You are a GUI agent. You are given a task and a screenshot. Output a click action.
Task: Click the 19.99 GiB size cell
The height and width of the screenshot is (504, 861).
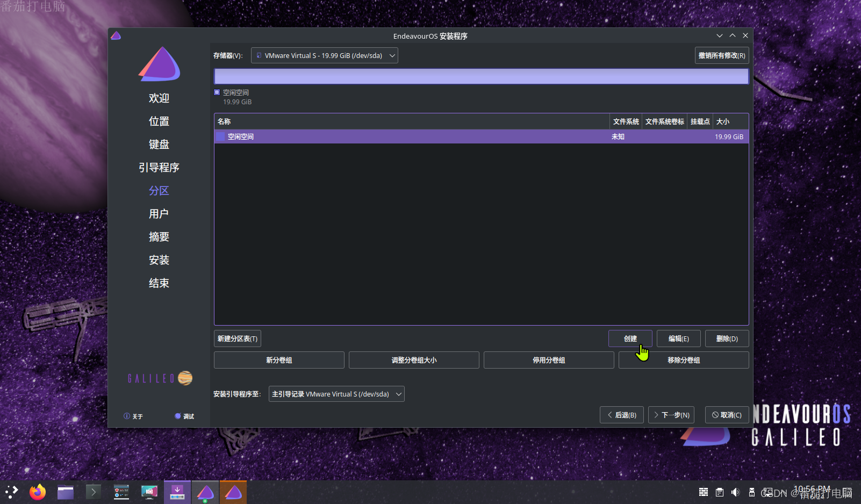pos(729,136)
